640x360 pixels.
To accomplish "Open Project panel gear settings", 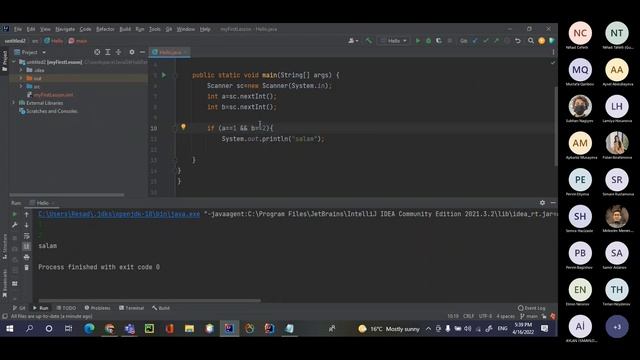I will pos(131,52).
